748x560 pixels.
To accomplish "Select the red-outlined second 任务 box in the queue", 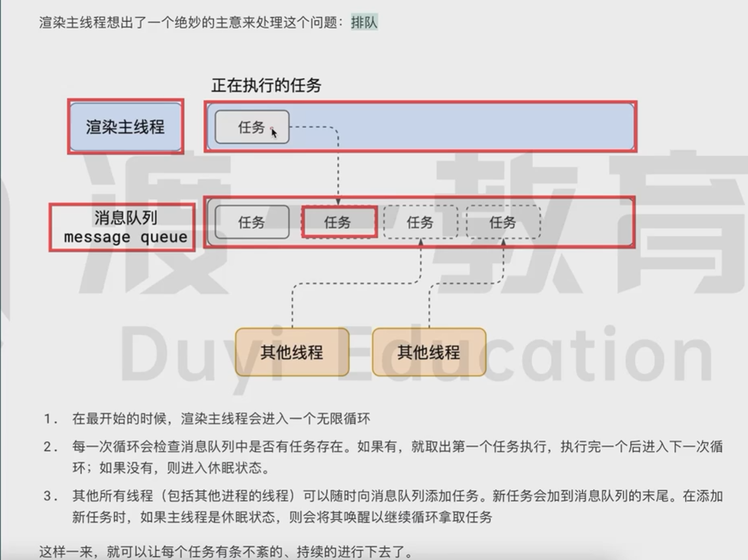I will click(x=339, y=222).
